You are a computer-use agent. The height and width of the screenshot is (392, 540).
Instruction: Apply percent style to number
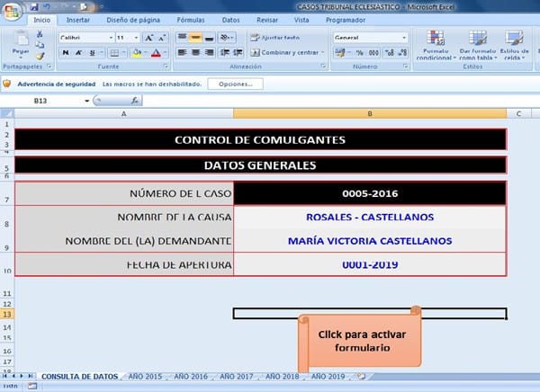pos(360,53)
